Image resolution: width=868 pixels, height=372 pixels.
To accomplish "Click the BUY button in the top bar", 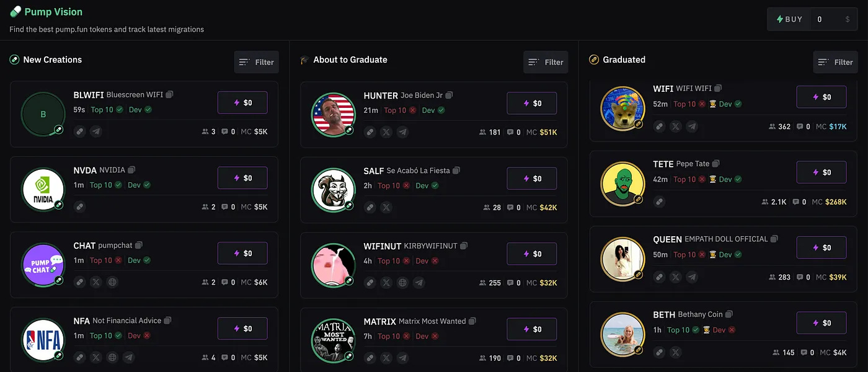I will (789, 19).
